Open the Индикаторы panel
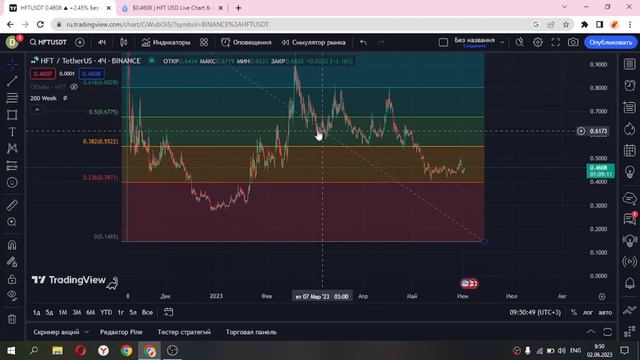 (x=166, y=42)
